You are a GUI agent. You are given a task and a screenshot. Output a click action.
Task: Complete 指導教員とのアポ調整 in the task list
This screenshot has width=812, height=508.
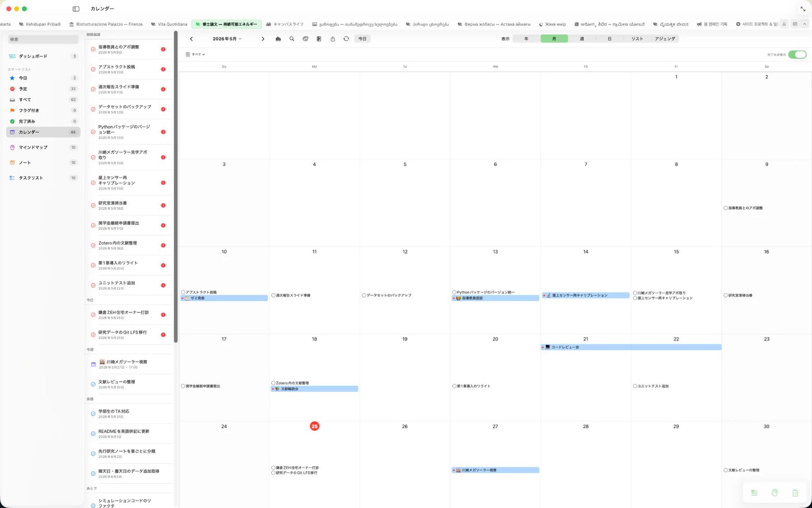click(x=93, y=49)
